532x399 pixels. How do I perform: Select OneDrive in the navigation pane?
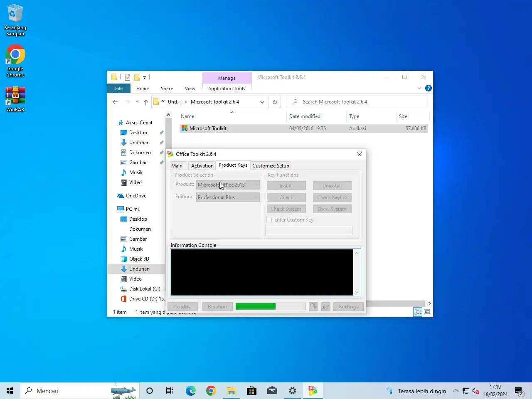coord(136,196)
